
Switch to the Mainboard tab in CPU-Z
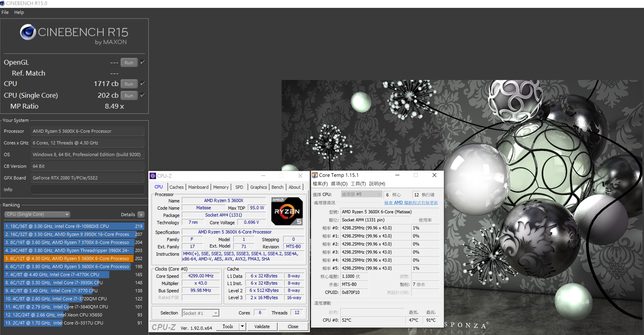click(x=198, y=187)
